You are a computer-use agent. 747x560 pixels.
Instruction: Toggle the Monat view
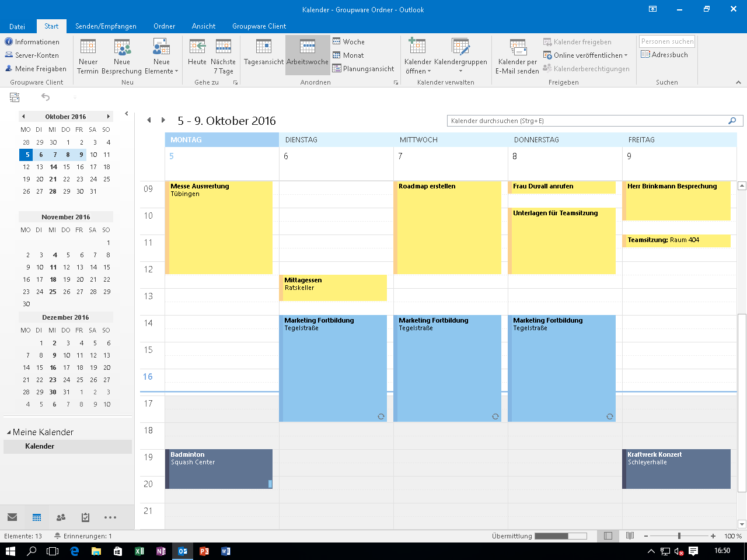click(348, 55)
